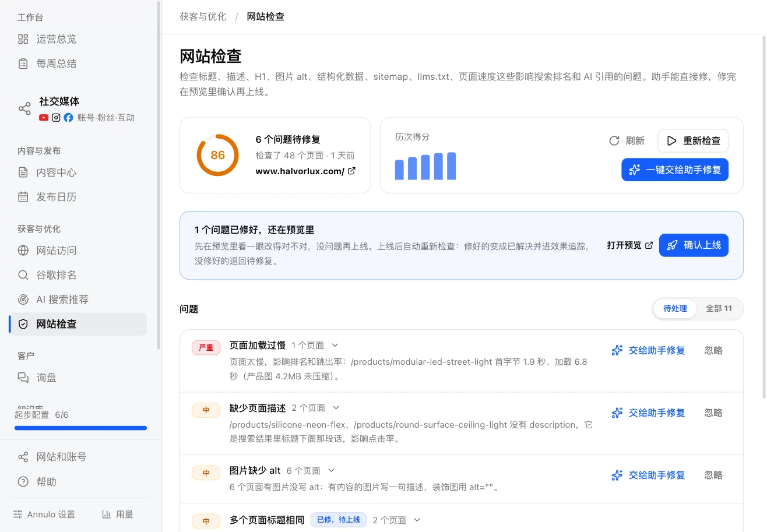Click the 用量 bar chart icon
The height and width of the screenshot is (532, 767).
(107, 515)
